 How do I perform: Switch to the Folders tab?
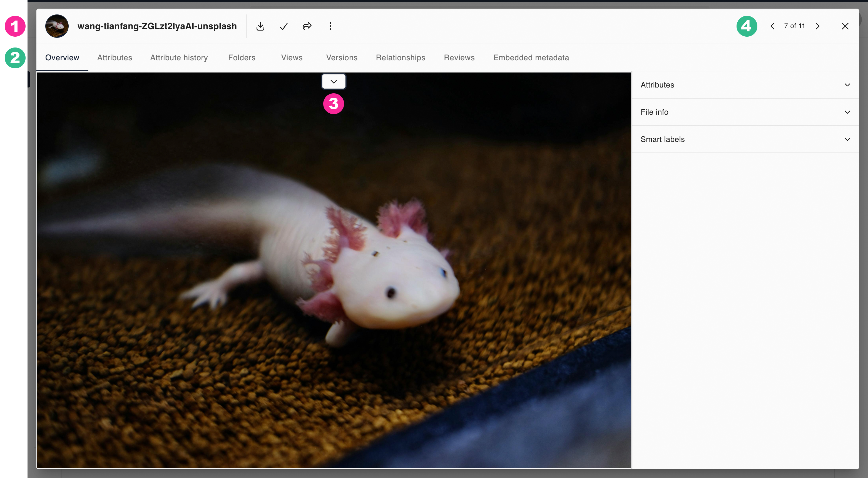(x=242, y=57)
